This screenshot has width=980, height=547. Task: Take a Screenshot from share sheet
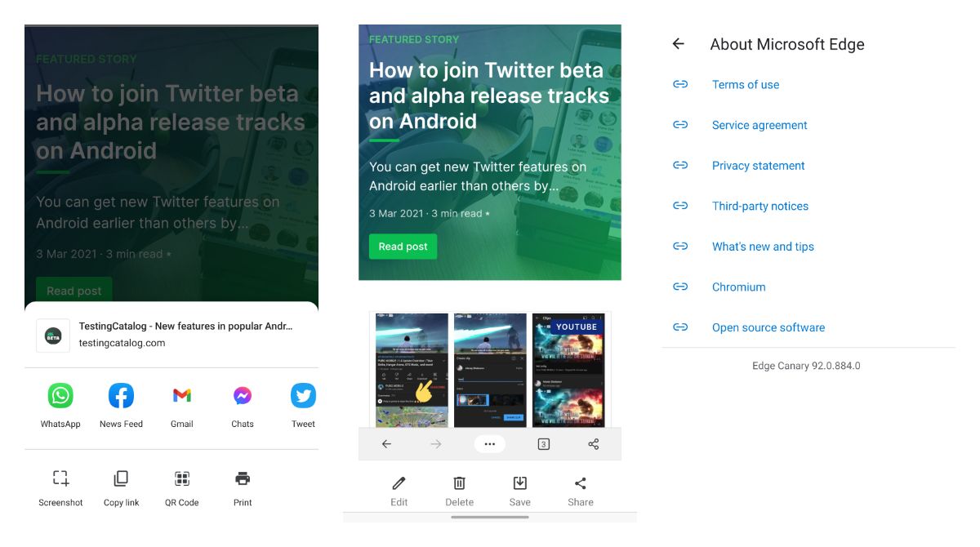pyautogui.click(x=60, y=478)
